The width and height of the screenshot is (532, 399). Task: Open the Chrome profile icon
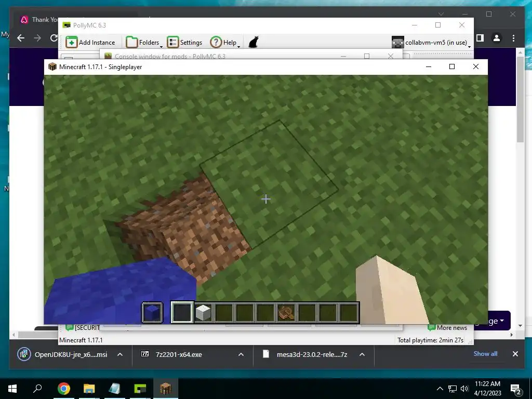pyautogui.click(x=496, y=38)
